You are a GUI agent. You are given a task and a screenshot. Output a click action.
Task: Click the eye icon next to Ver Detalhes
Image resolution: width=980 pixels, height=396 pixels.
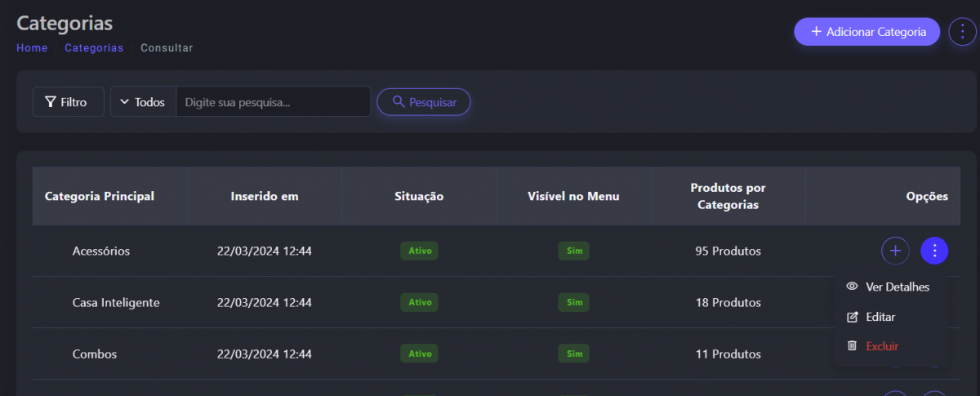point(852,287)
